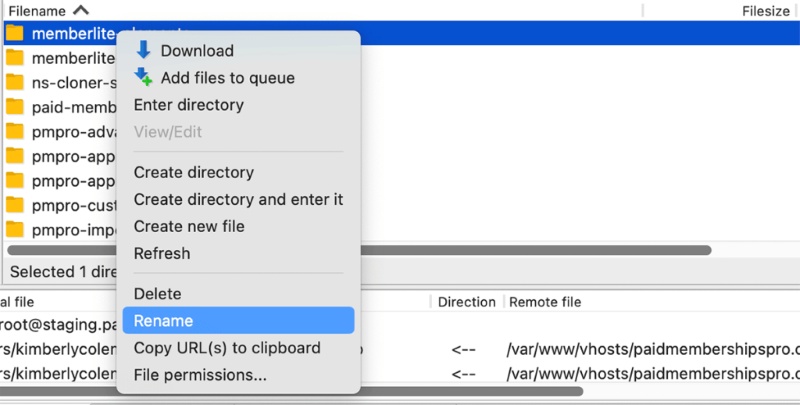Click folder icon of selected memberlite row
800x405 pixels.
tap(15, 33)
